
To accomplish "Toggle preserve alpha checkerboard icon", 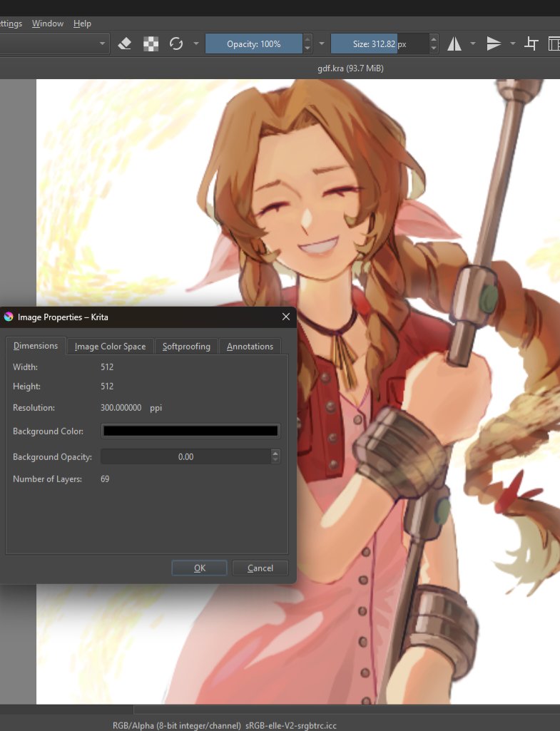I will coord(151,44).
